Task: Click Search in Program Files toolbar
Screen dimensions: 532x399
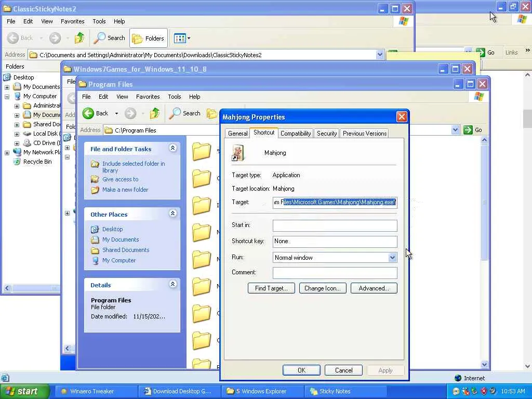Action: tap(185, 113)
